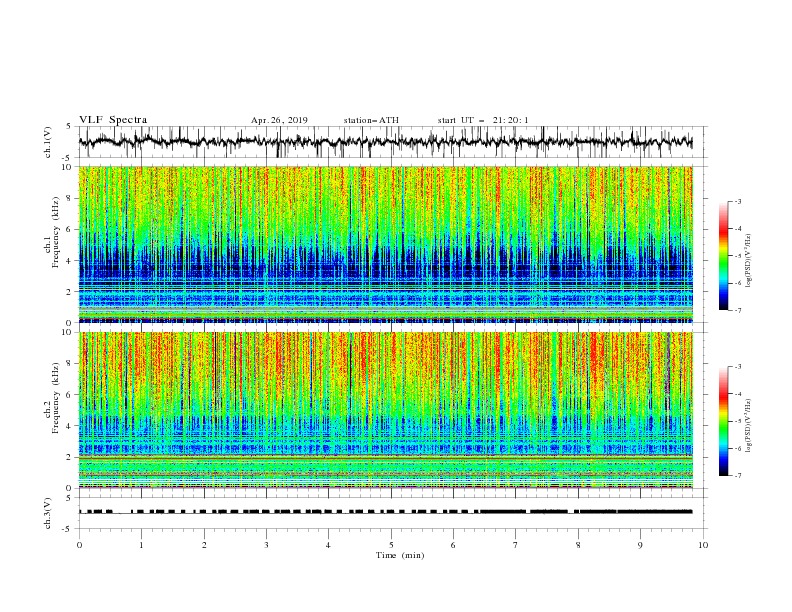The image size is (792, 612).
Task: Click time axis tick label "7"
Action: click(516, 545)
